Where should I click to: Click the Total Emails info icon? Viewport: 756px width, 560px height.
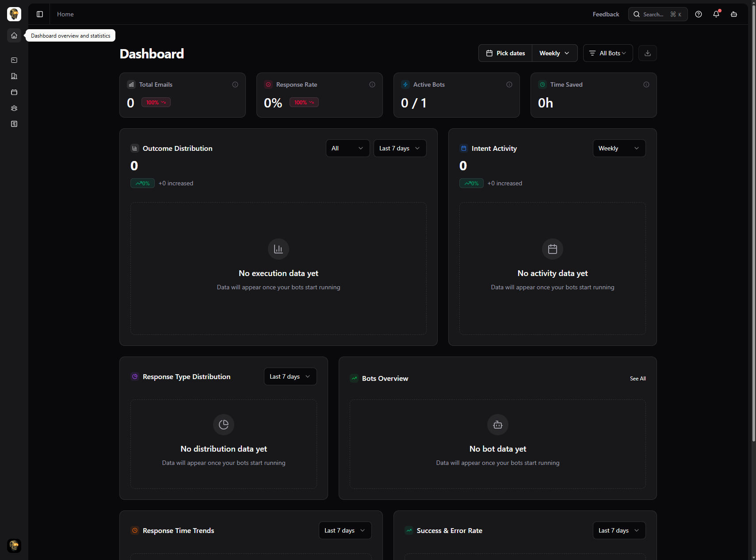click(235, 84)
